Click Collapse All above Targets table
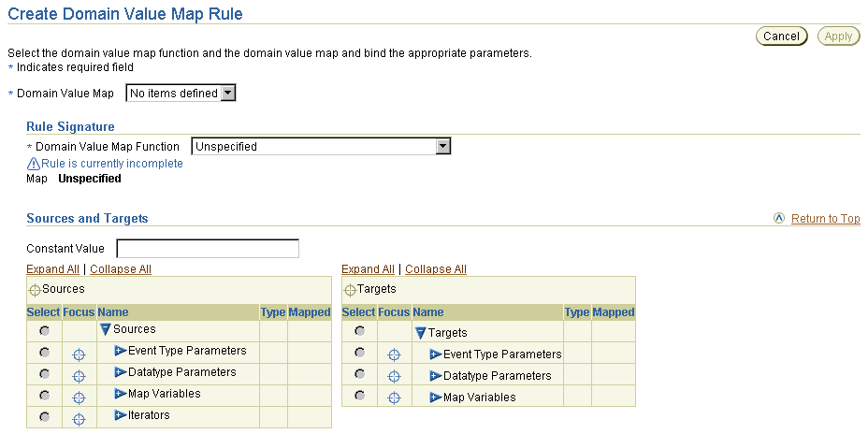This screenshot has height=434, width=868. point(436,269)
